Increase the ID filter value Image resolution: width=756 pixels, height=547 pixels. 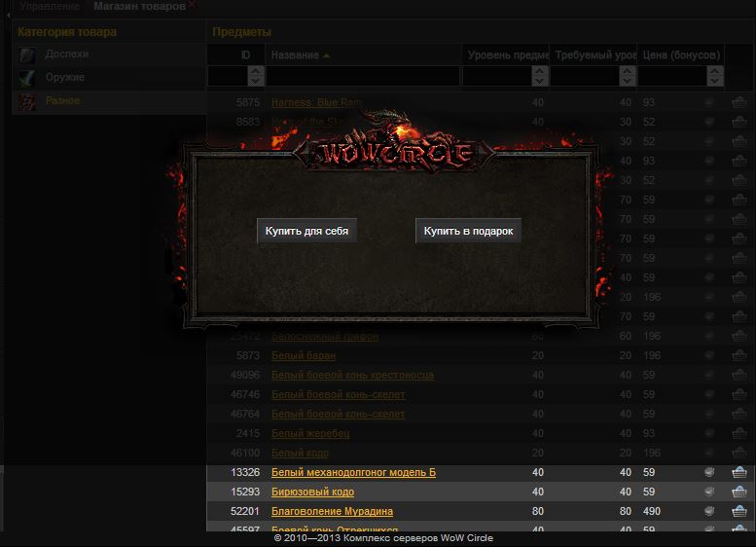[256, 71]
